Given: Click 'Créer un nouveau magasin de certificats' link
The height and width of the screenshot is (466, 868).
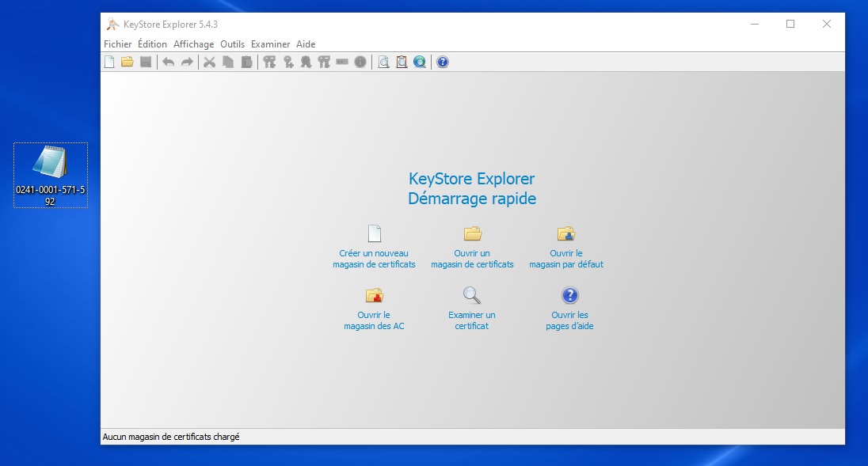Looking at the screenshot, I should [x=375, y=259].
